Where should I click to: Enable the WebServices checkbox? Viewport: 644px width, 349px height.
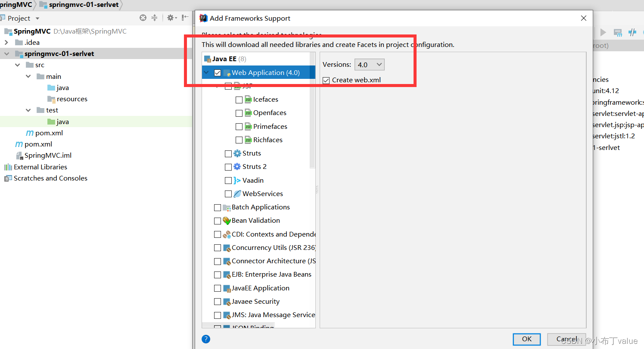pyautogui.click(x=228, y=194)
